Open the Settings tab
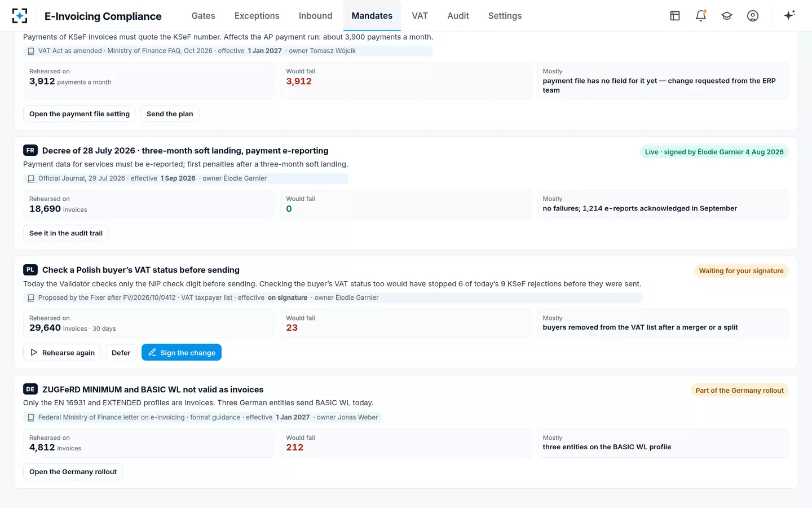Screen dimensions: 812x508 [x=505, y=16]
